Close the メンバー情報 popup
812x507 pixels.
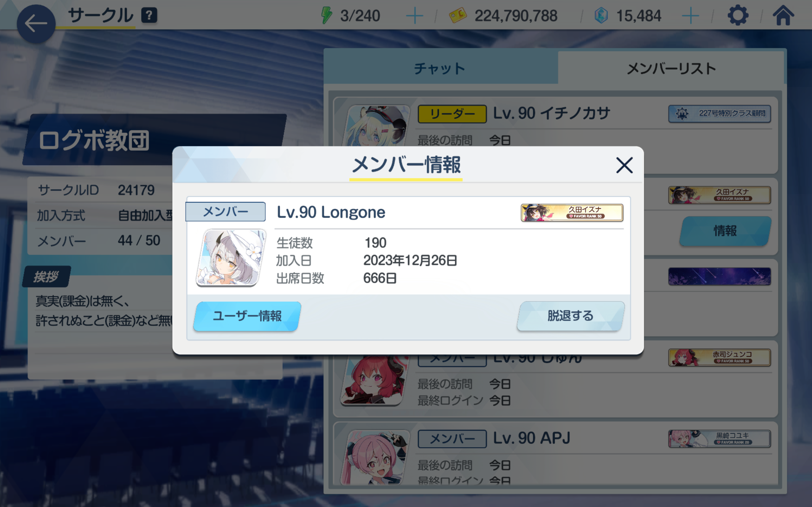click(x=624, y=165)
